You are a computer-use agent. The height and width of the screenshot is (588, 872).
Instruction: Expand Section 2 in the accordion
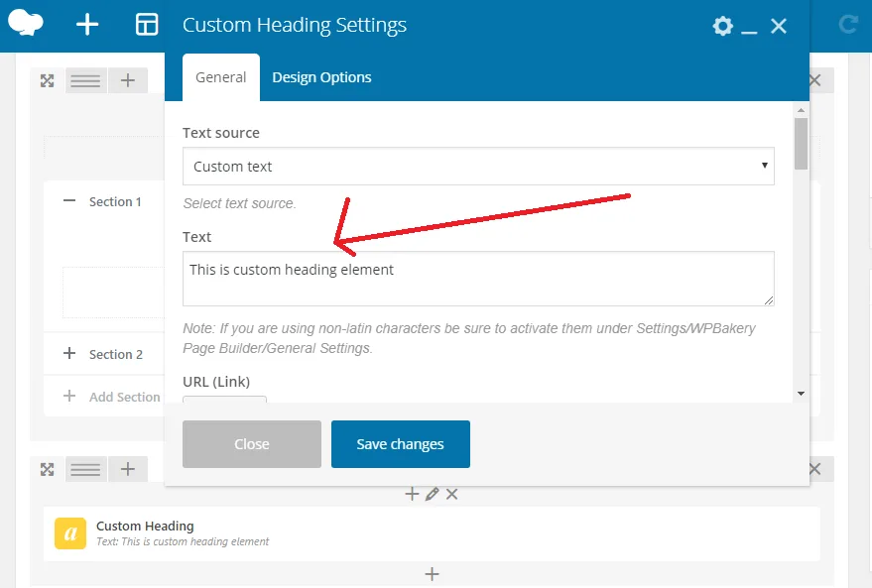pyautogui.click(x=69, y=354)
